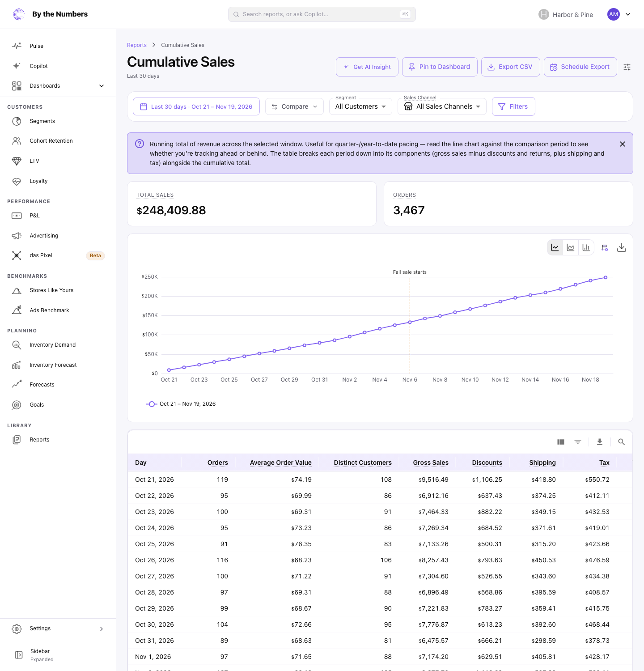Open the Last 30 days date picker

196,106
